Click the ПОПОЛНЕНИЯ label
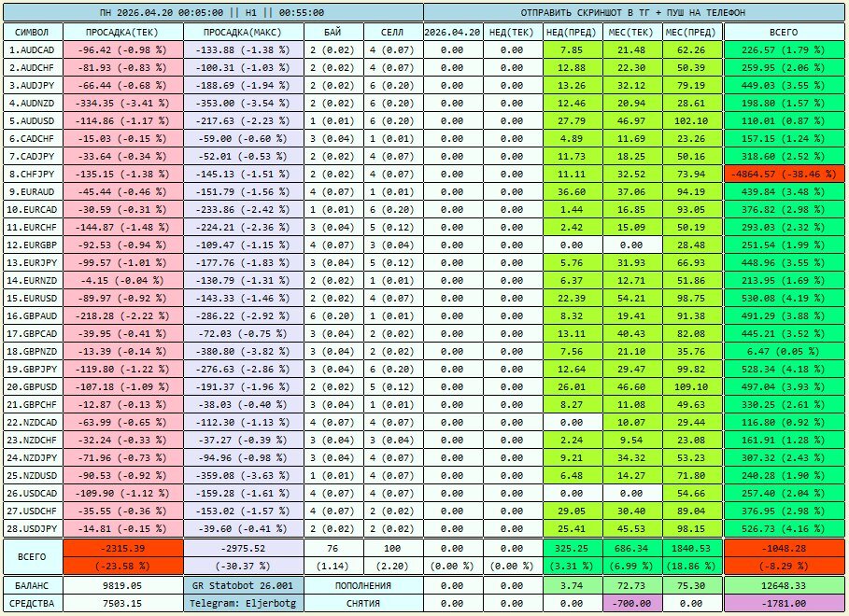The height and width of the screenshot is (616, 849). tap(362, 585)
